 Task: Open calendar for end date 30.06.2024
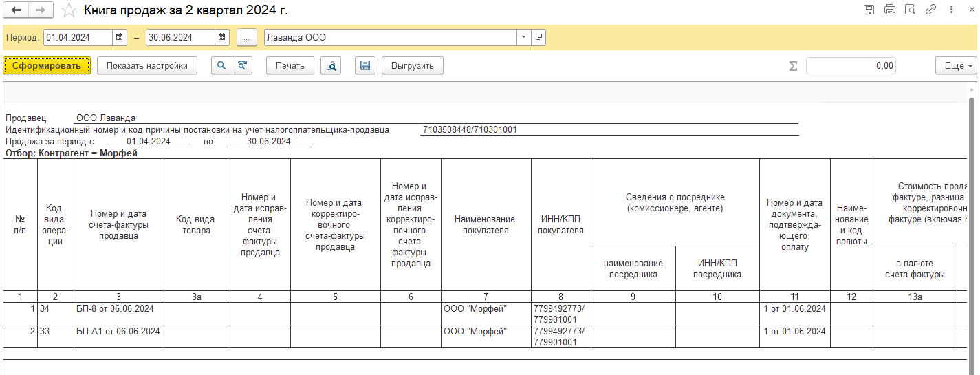pyautogui.click(x=221, y=37)
